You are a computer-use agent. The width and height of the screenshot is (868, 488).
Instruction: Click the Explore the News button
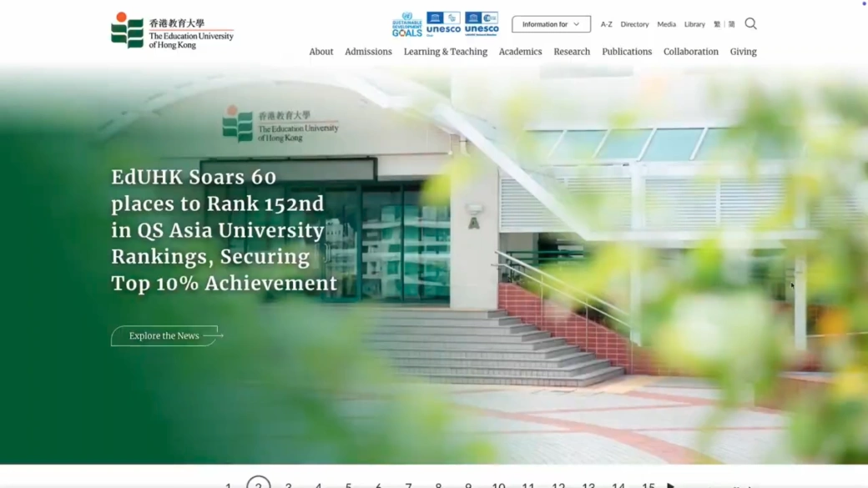pos(167,336)
